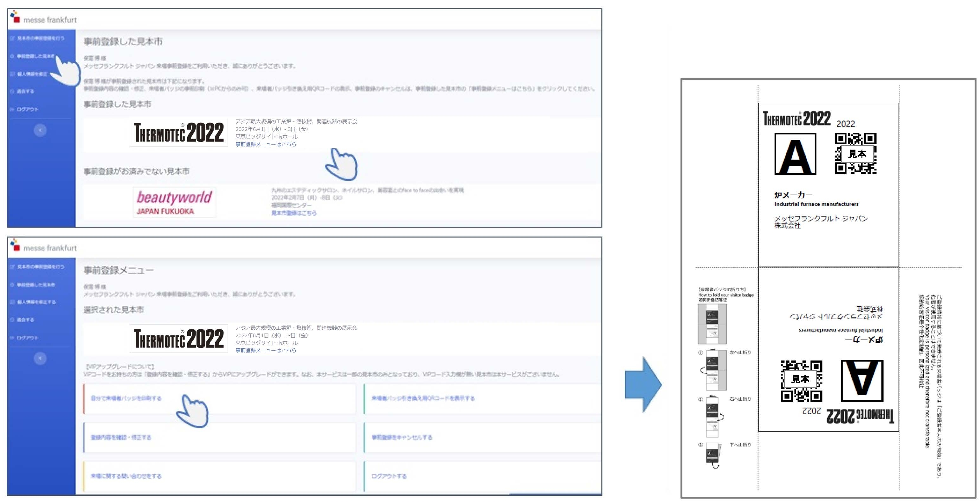Click 事前登録がお済みでない見本市 heading
The width and height of the screenshot is (980, 504).
(136, 171)
